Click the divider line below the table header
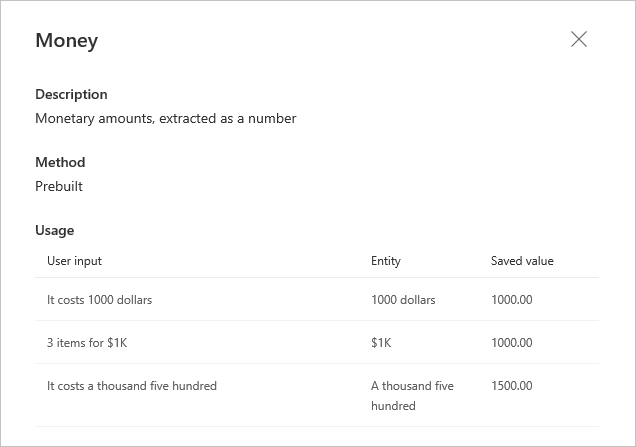 [317, 278]
